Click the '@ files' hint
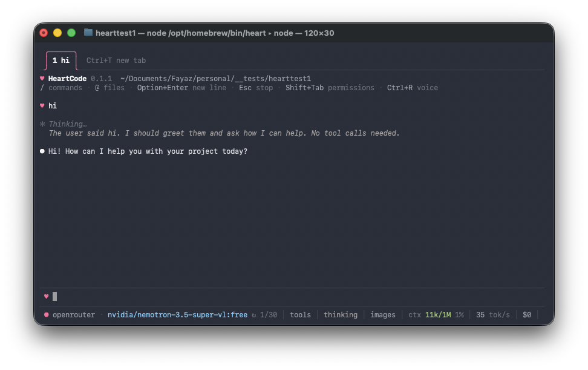588x370 pixels. pyautogui.click(x=109, y=88)
